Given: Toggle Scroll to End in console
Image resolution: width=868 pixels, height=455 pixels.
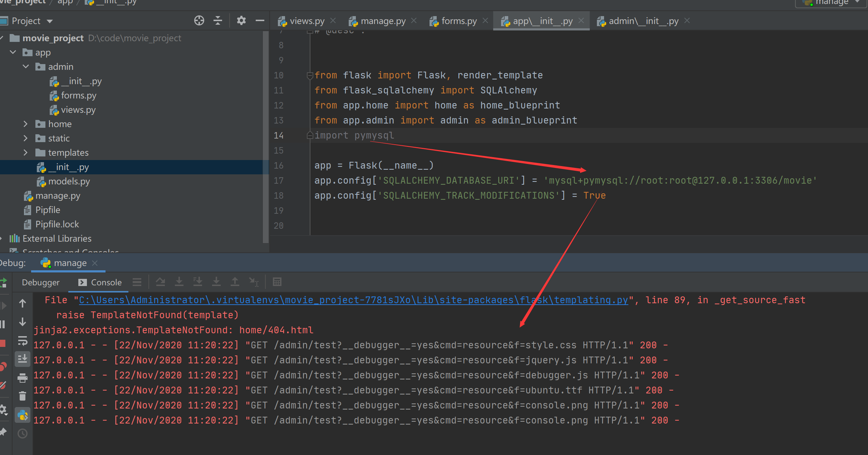Looking at the screenshot, I should [23, 359].
